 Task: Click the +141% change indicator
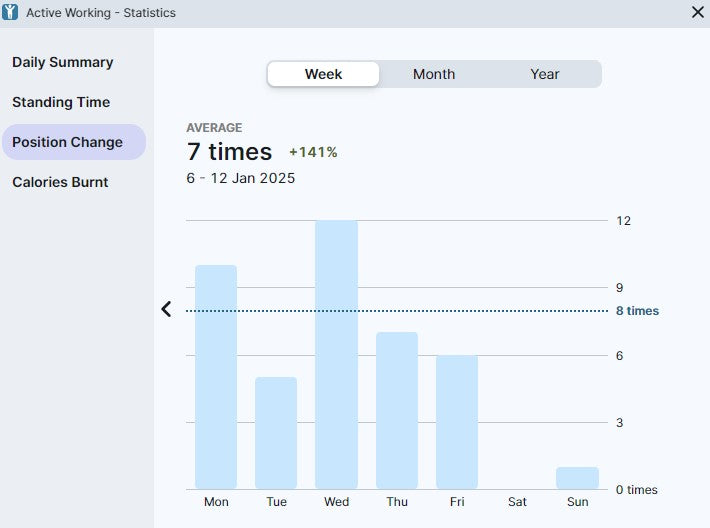tap(313, 152)
